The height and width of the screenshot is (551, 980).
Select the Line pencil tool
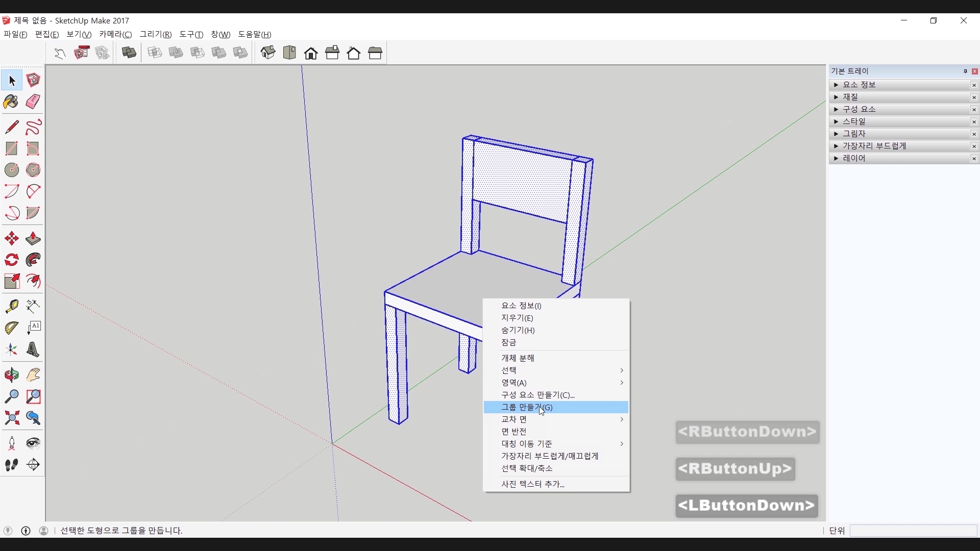11,127
